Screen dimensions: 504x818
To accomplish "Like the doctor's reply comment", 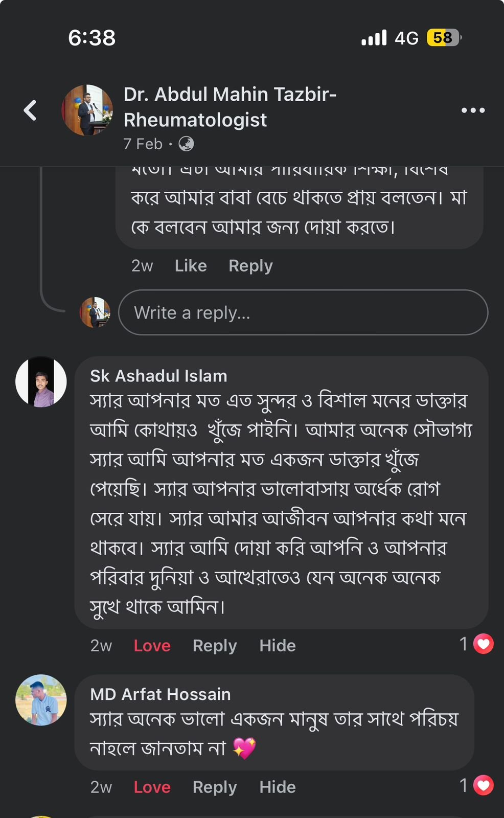I will [x=191, y=266].
